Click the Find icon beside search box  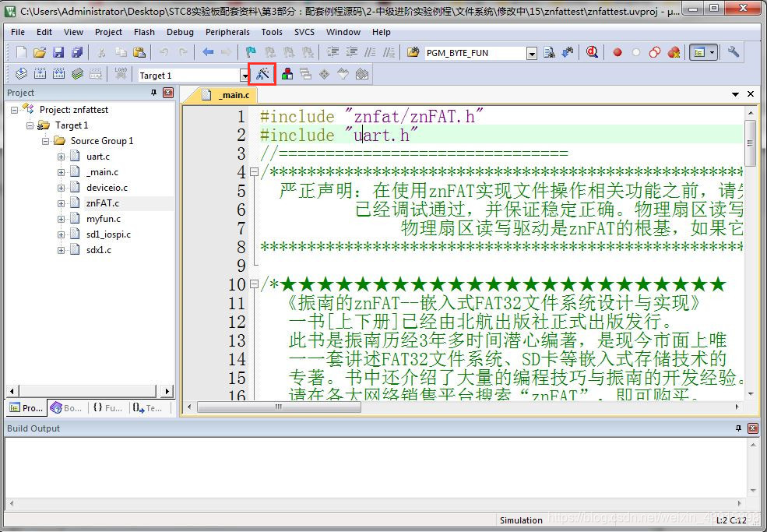tap(549, 52)
